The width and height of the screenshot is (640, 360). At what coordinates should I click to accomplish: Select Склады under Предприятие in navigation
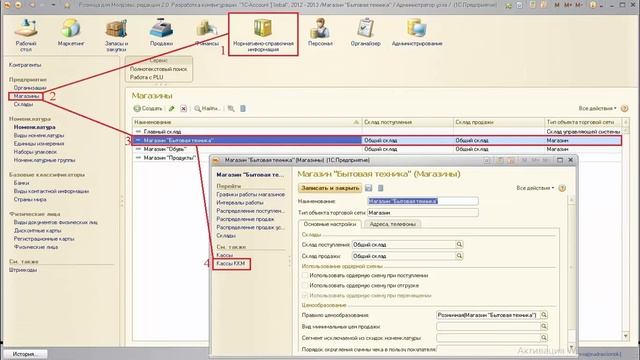[23, 104]
